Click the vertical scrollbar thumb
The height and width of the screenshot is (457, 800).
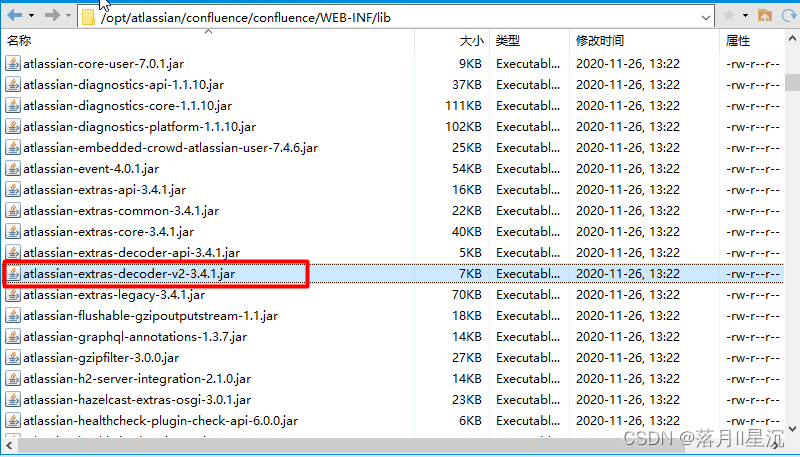click(792, 82)
